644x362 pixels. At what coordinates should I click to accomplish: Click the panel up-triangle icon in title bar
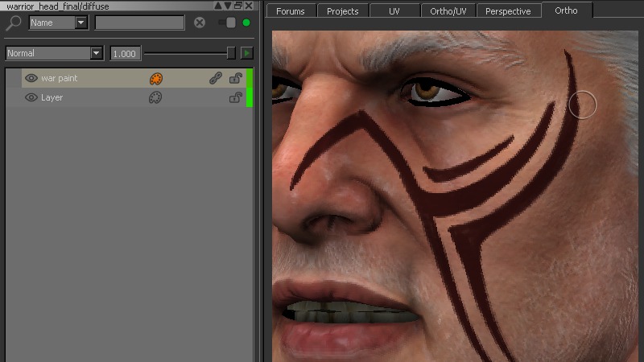(217, 6)
